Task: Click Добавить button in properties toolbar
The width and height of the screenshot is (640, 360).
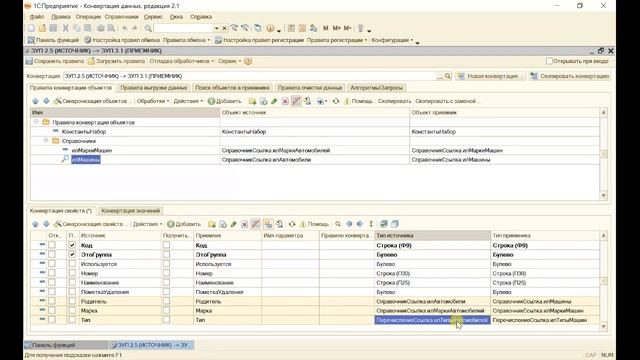Action: pyautogui.click(x=184, y=224)
